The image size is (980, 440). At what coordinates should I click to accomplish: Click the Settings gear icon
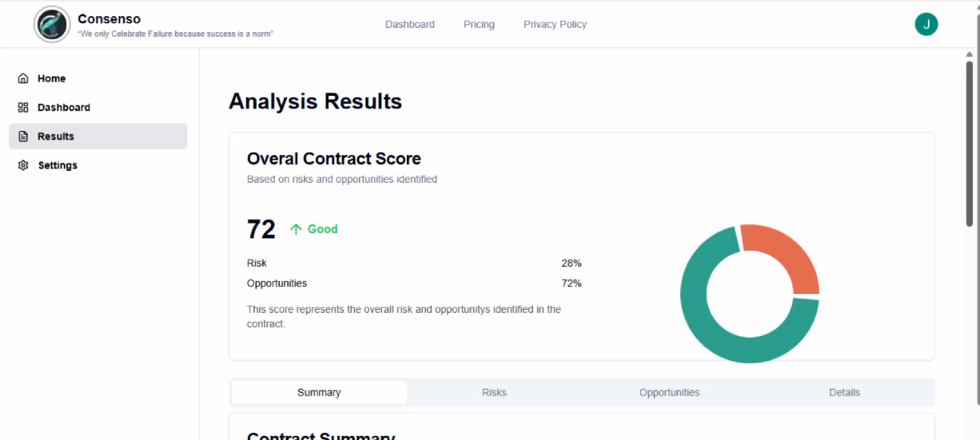[x=23, y=165]
